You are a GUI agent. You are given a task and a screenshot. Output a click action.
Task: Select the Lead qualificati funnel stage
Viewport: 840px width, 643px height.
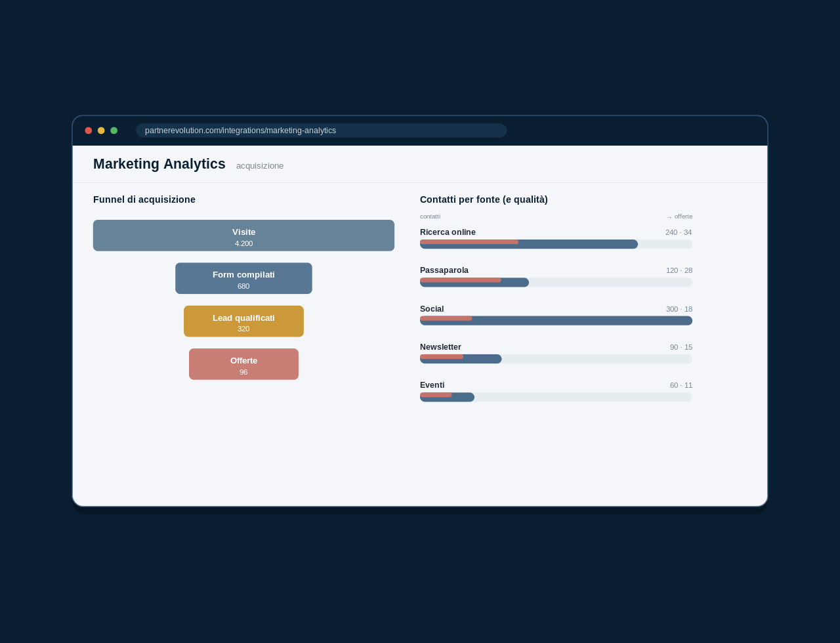(x=243, y=321)
